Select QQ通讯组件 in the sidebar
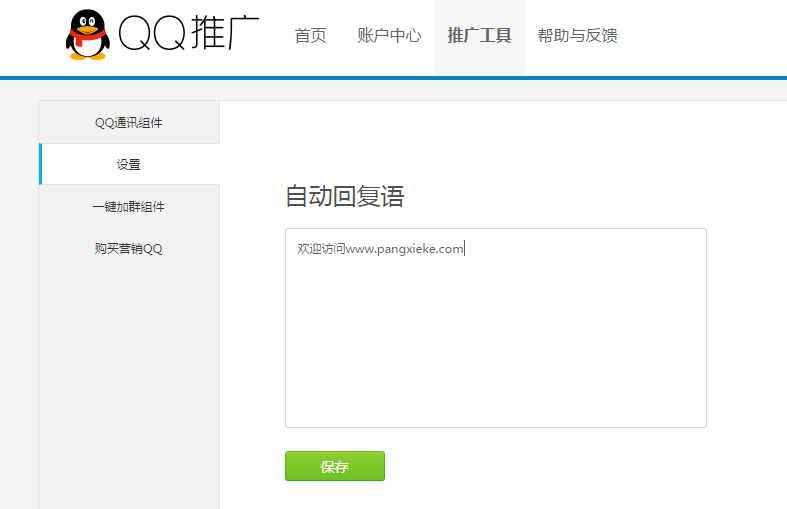 point(129,123)
